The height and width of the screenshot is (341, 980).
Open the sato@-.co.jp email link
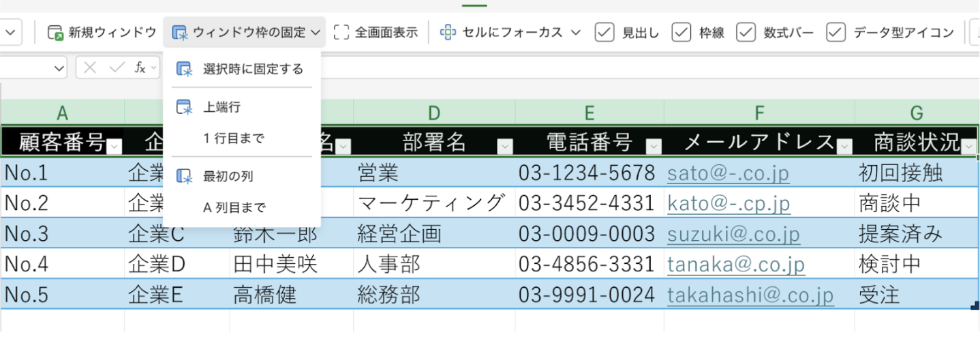coord(728,174)
